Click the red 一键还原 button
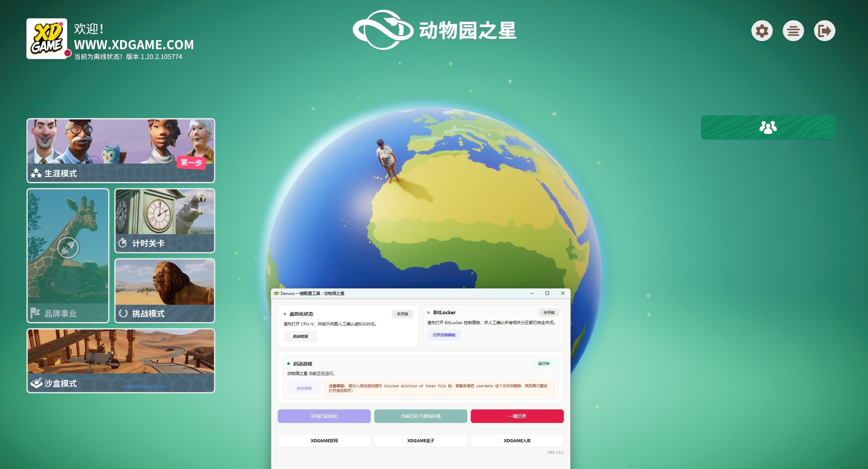This screenshot has height=469, width=868. pyautogui.click(x=517, y=416)
